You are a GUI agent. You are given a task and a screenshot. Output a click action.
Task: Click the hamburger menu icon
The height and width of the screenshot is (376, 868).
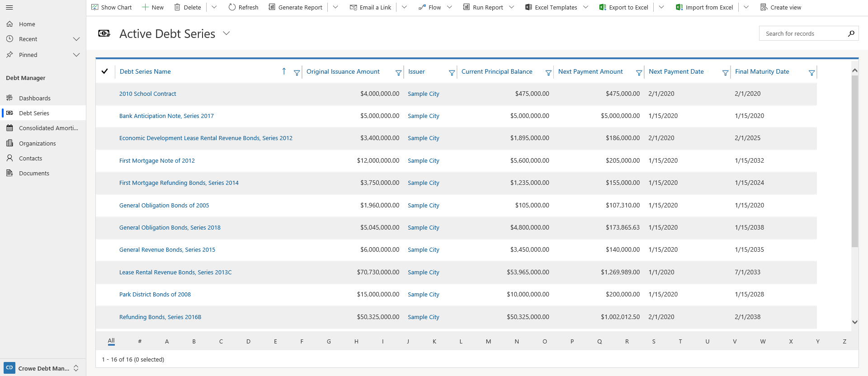point(9,7)
